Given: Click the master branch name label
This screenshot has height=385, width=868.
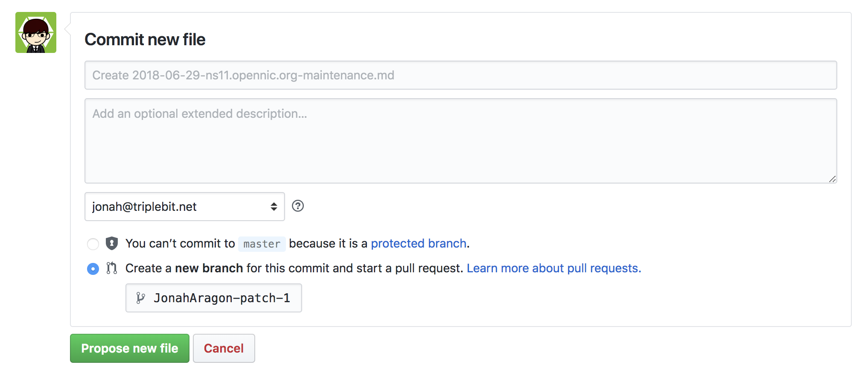Looking at the screenshot, I should (262, 244).
